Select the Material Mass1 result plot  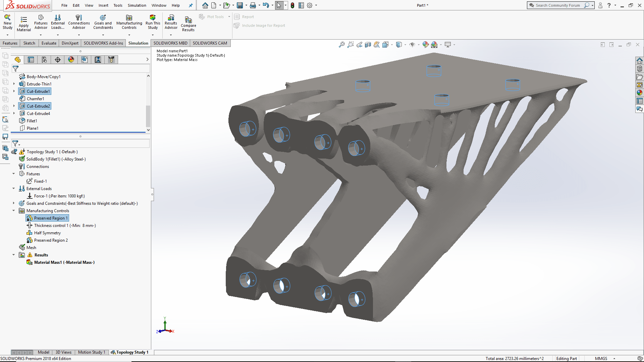click(64, 262)
